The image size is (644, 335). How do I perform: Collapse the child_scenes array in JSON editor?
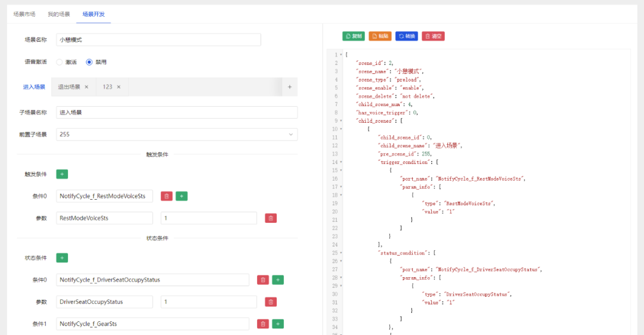(340, 120)
